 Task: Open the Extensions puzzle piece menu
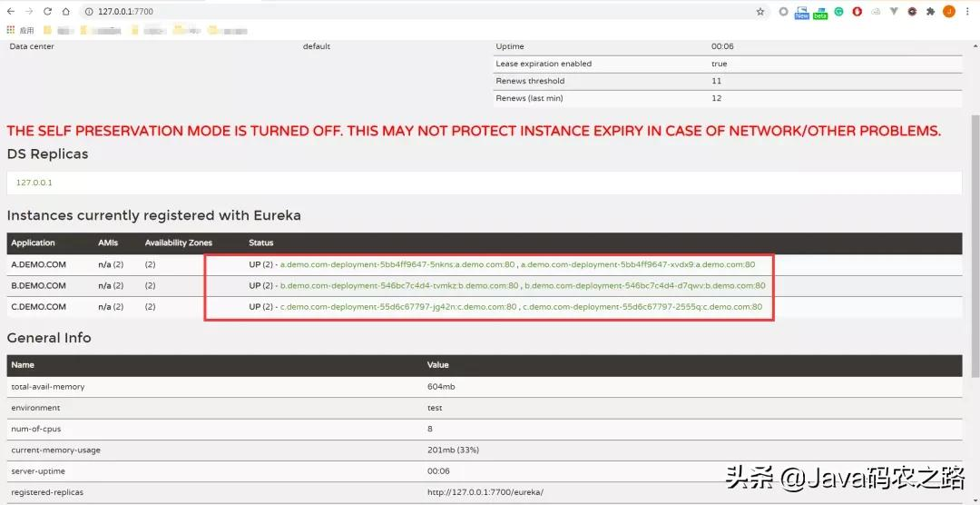931,11
